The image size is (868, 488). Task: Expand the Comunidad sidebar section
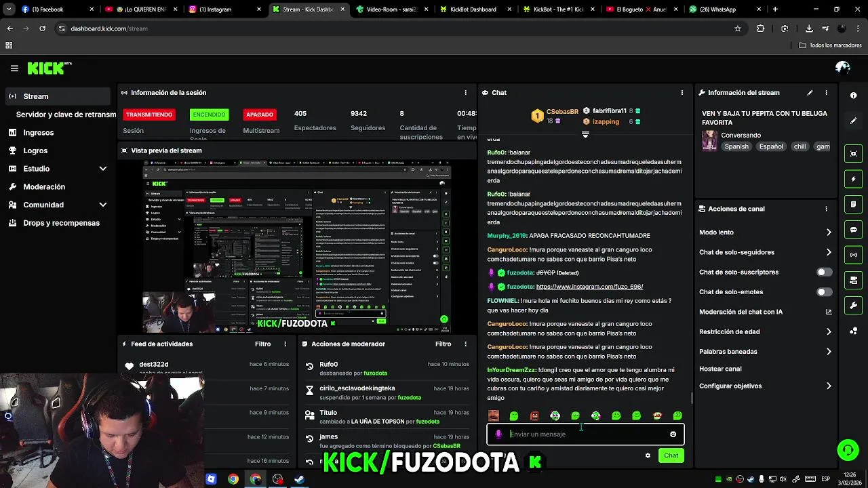pyautogui.click(x=103, y=205)
